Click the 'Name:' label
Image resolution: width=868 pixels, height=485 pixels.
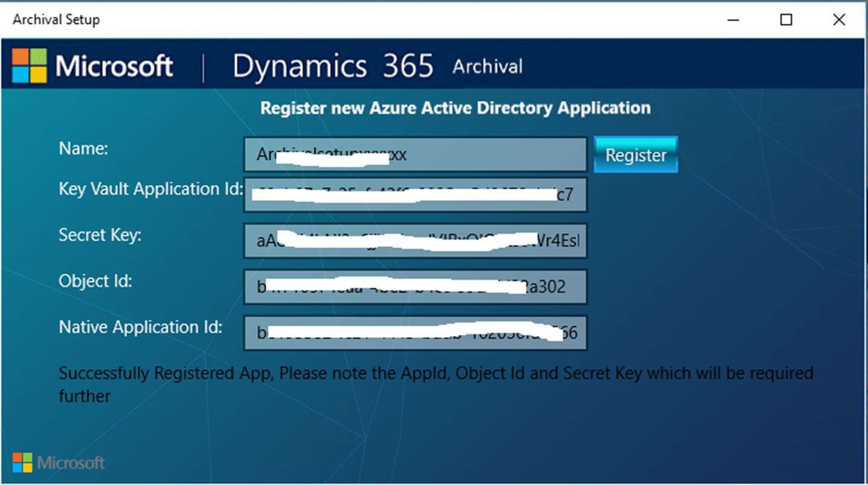click(83, 148)
